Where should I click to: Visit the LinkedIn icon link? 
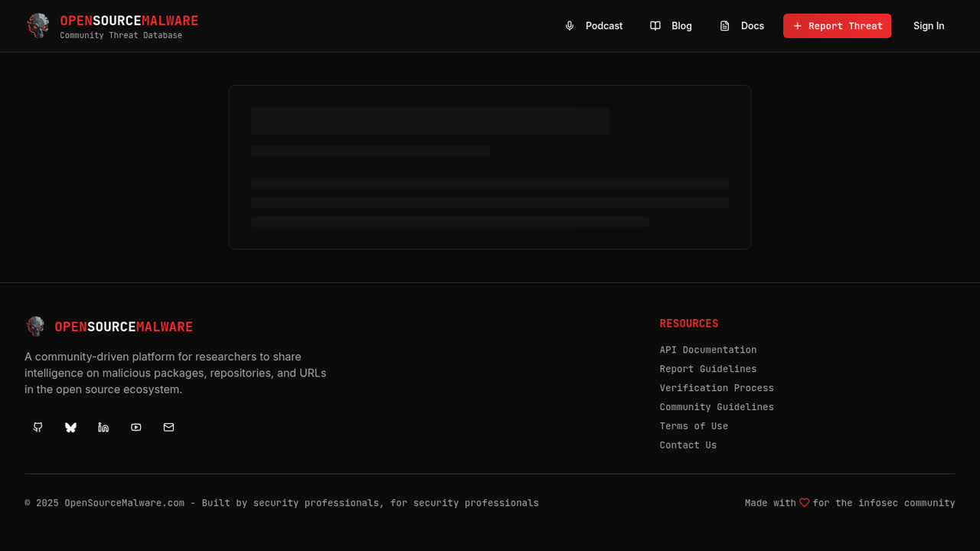[x=103, y=427]
